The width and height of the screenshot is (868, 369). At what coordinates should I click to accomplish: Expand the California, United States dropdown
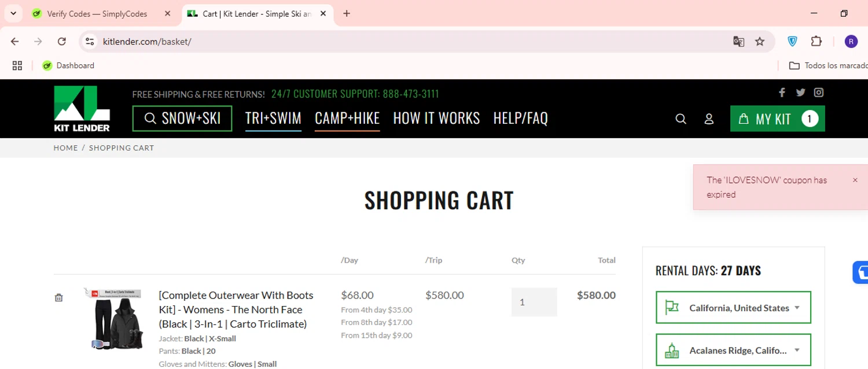[x=733, y=308]
